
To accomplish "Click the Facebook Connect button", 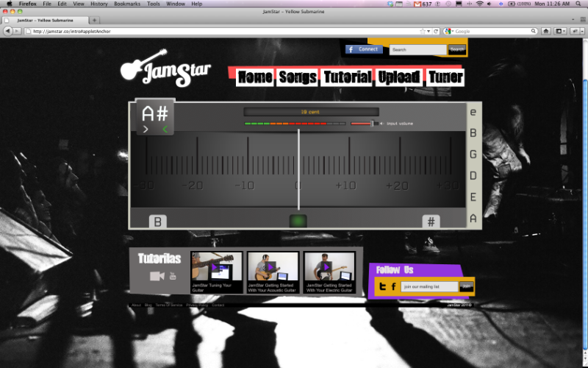I will click(x=364, y=49).
